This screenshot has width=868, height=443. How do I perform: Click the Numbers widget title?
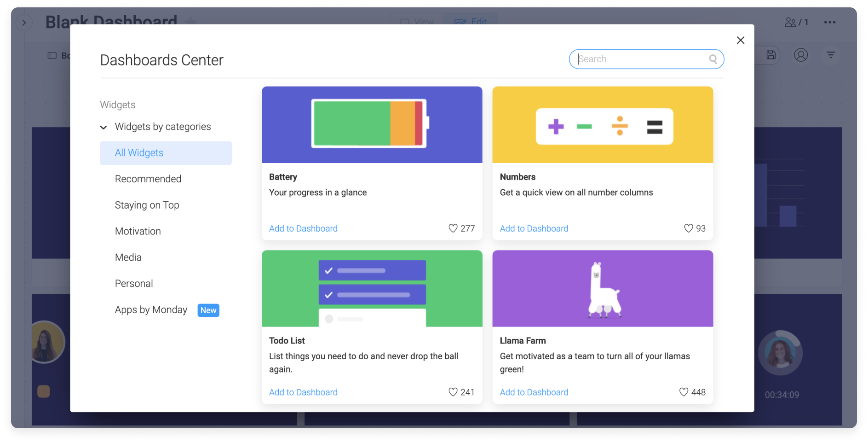click(517, 177)
